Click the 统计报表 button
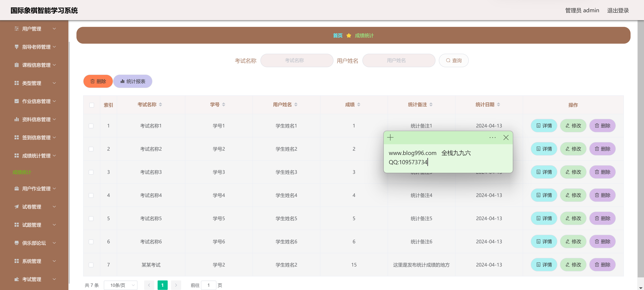The image size is (644, 290). click(x=133, y=81)
